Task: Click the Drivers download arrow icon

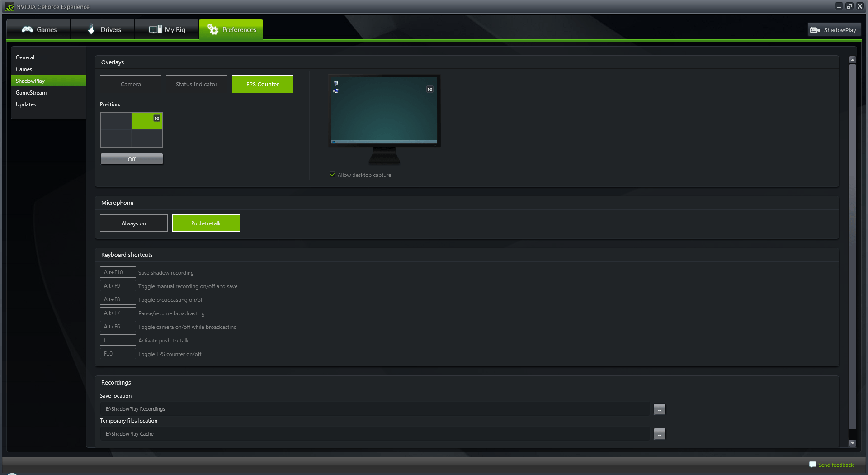Action: tap(91, 29)
